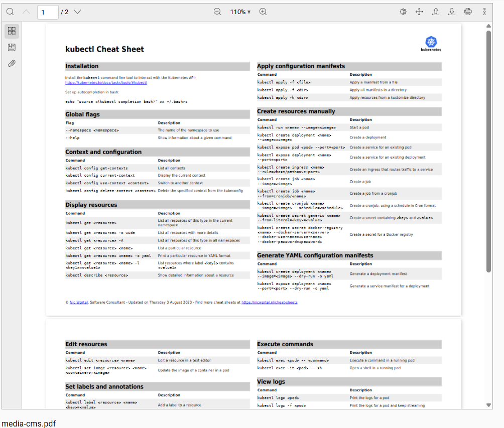
Task: Go to the next page
Action: coord(77,12)
